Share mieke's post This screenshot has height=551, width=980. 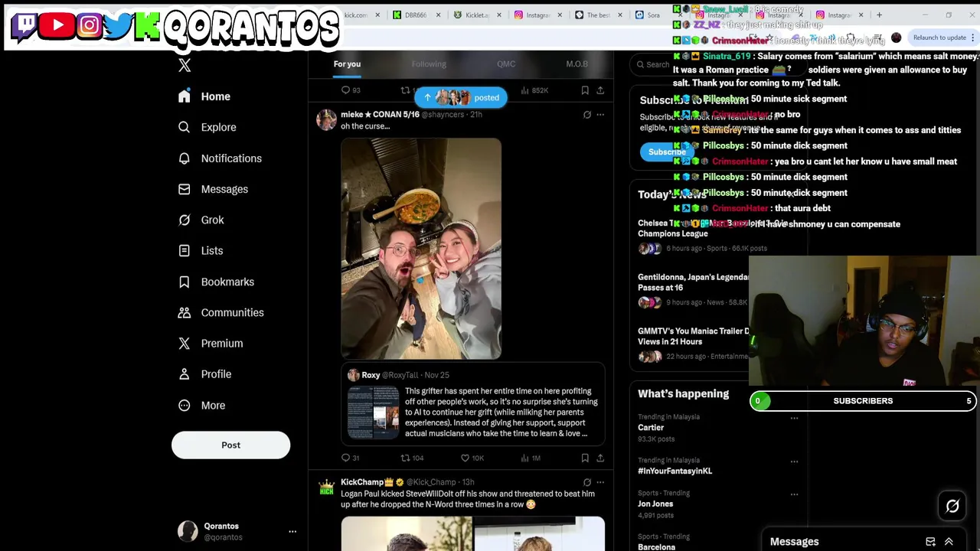click(600, 458)
